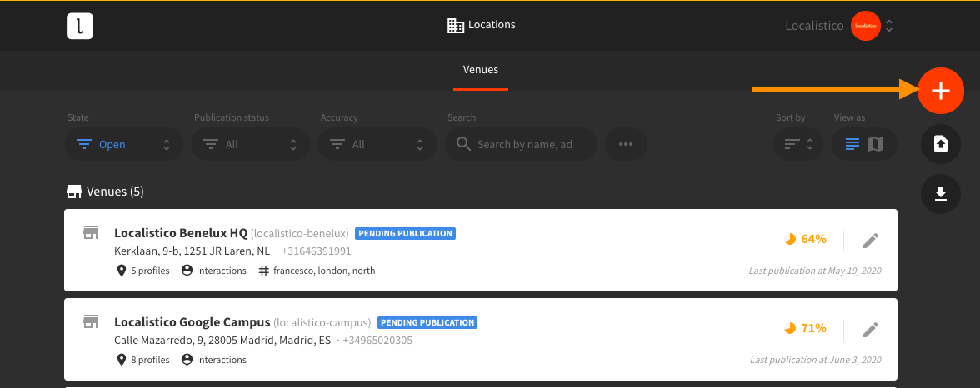Open the Publication status dropdown
Image resolution: width=980 pixels, height=388 pixels.
tap(251, 144)
